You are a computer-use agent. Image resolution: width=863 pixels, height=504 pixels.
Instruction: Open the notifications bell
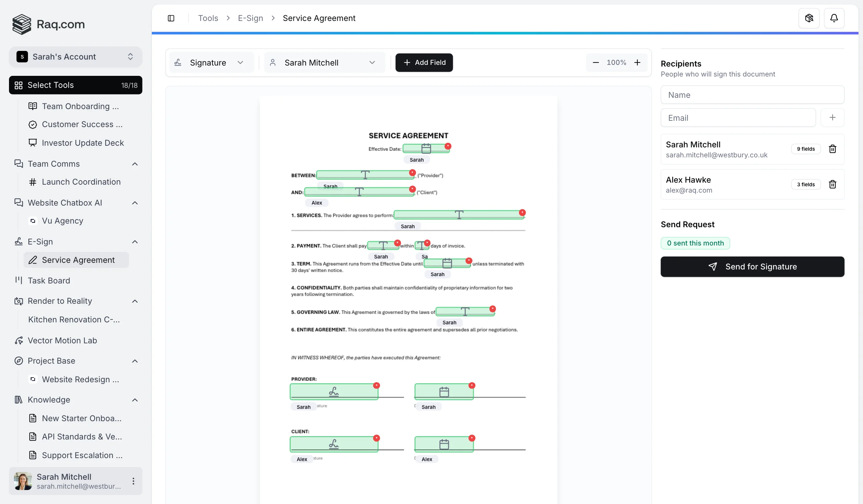click(x=834, y=18)
